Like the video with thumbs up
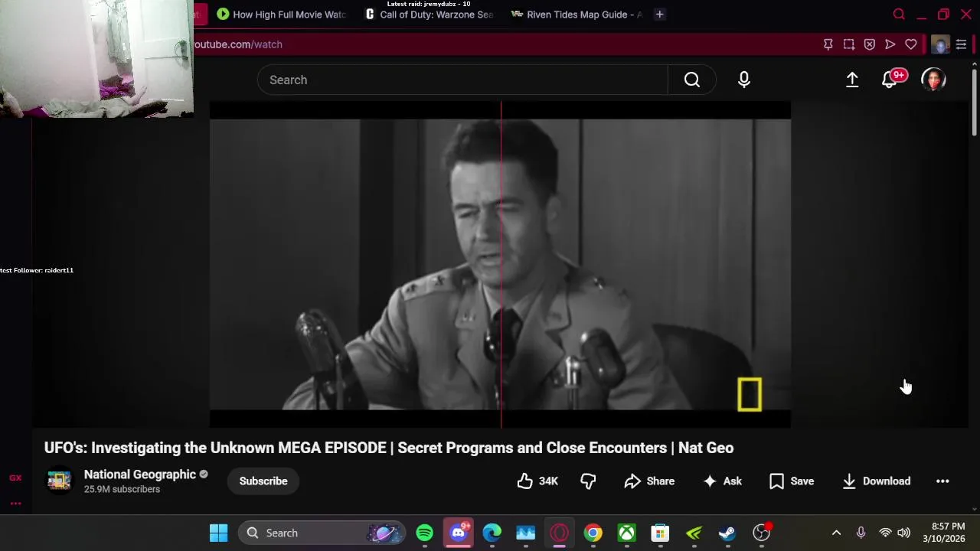The height and width of the screenshot is (551, 980). click(x=537, y=481)
